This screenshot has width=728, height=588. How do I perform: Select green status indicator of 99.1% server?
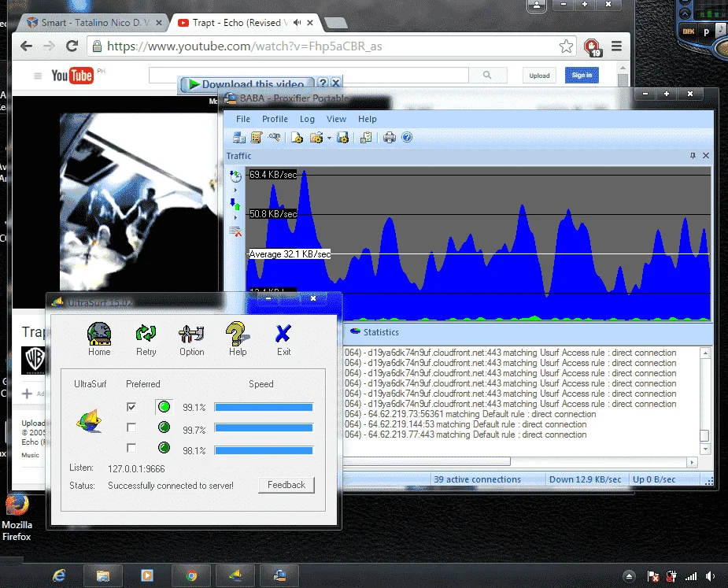tap(164, 407)
